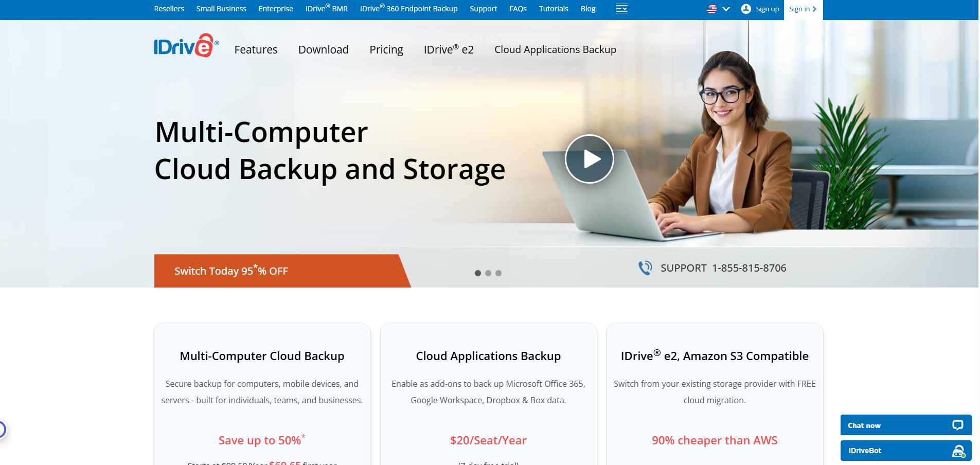Open the Features menu

(x=256, y=49)
